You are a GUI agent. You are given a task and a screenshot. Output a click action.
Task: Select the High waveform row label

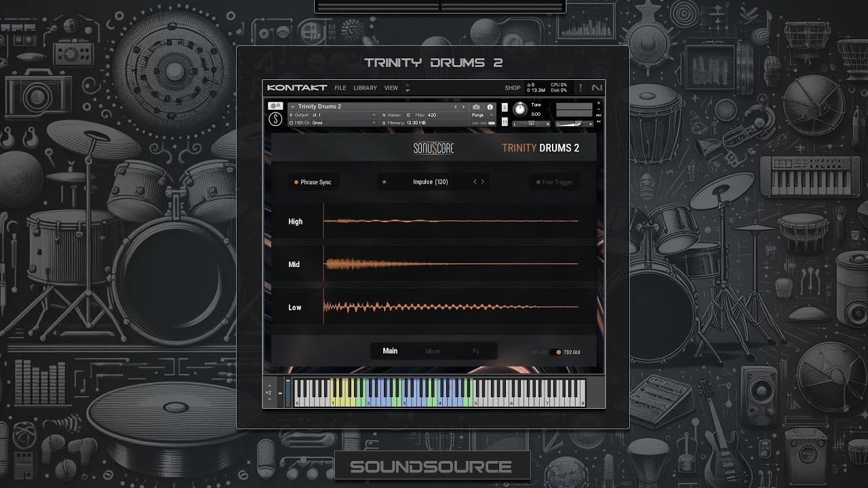pyautogui.click(x=296, y=222)
